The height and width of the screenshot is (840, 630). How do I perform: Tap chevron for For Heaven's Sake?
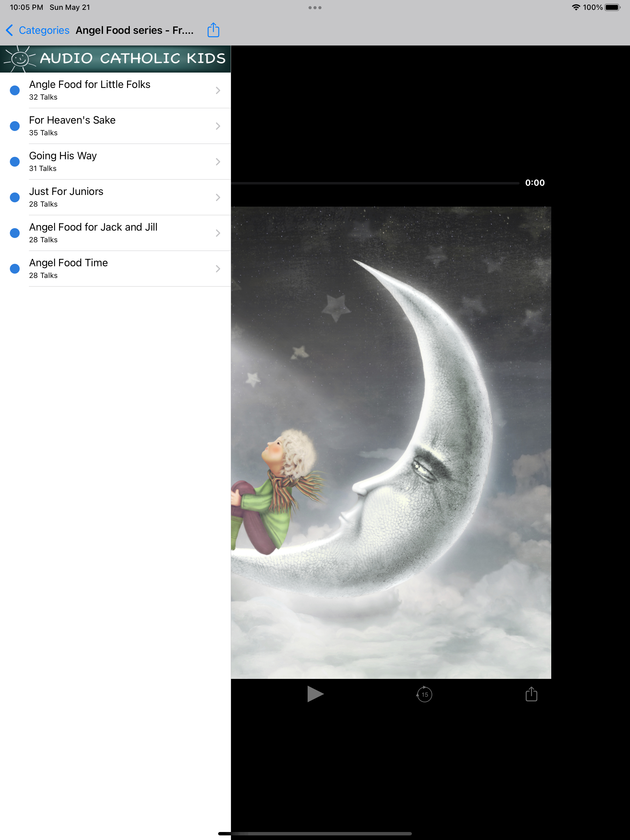[218, 126]
